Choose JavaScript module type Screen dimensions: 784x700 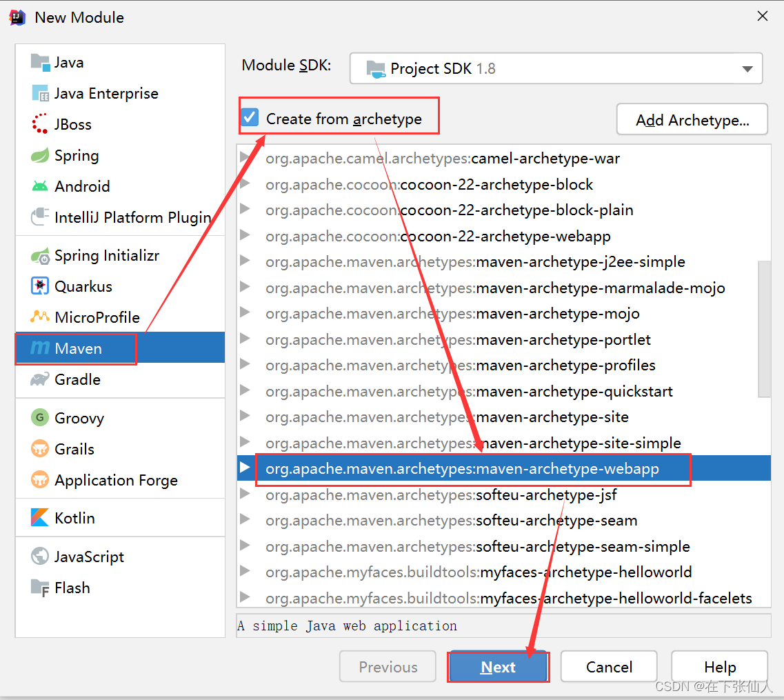tap(120, 557)
